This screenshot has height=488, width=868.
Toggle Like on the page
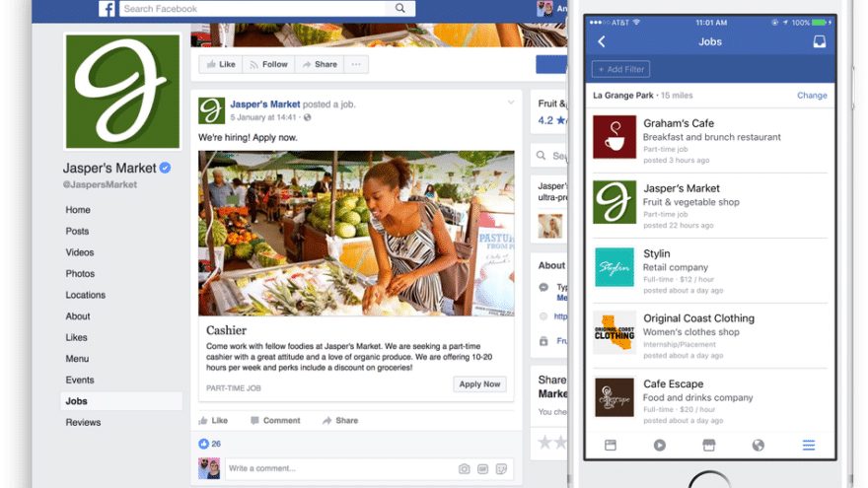[x=220, y=64]
